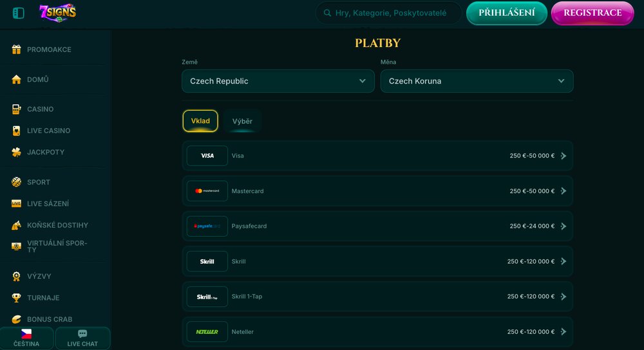Collapse the sidebar using the panel icon
Screen dimensions: 644x350
click(x=18, y=13)
